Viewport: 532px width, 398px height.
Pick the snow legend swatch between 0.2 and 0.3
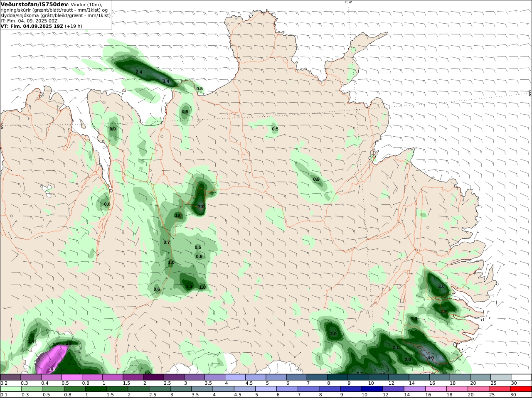click(10, 377)
